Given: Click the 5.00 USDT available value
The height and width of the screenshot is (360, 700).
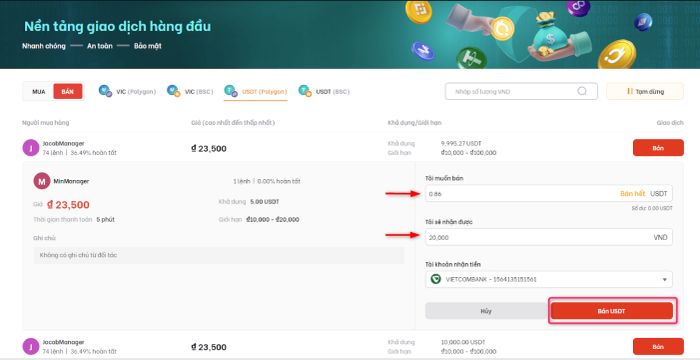Looking at the screenshot, I should 264,201.
